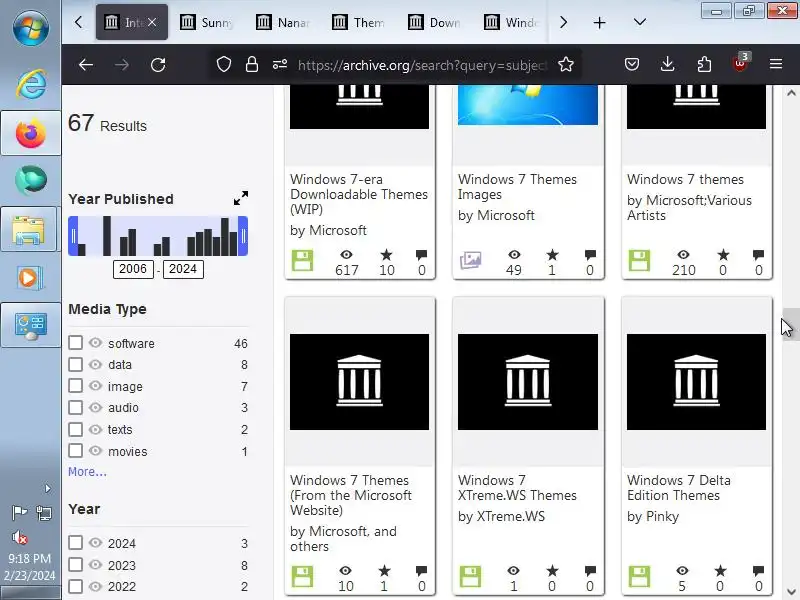The height and width of the screenshot is (600, 800).
Task: Click image media icon of Windows 7 Themes Images
Action: (470, 260)
